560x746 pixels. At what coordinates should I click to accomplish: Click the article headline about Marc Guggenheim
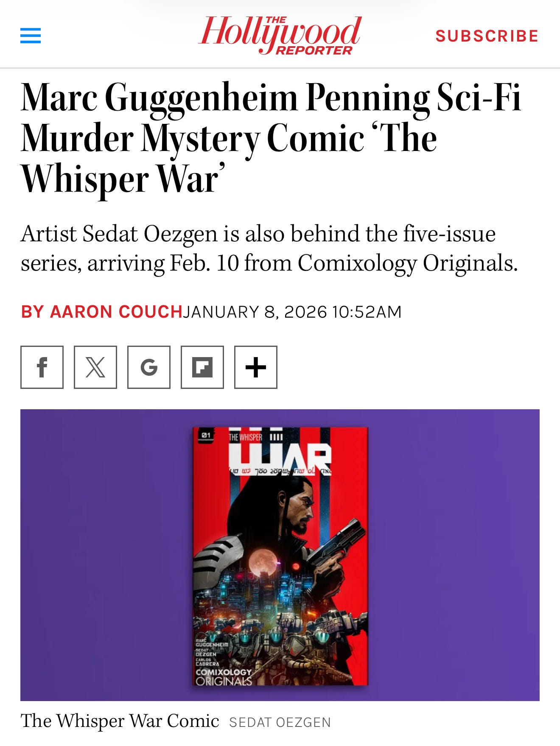(x=271, y=138)
